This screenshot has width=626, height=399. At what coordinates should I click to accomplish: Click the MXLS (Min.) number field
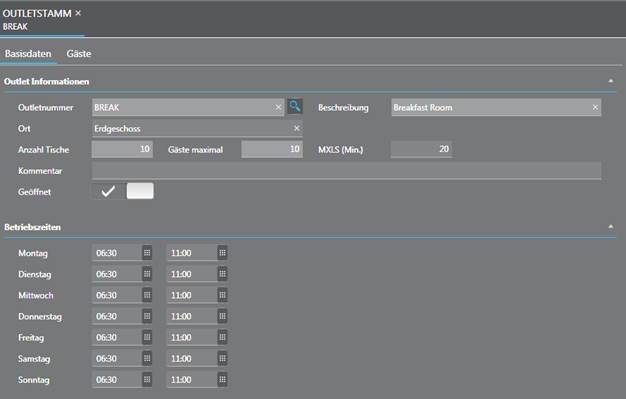pos(421,149)
